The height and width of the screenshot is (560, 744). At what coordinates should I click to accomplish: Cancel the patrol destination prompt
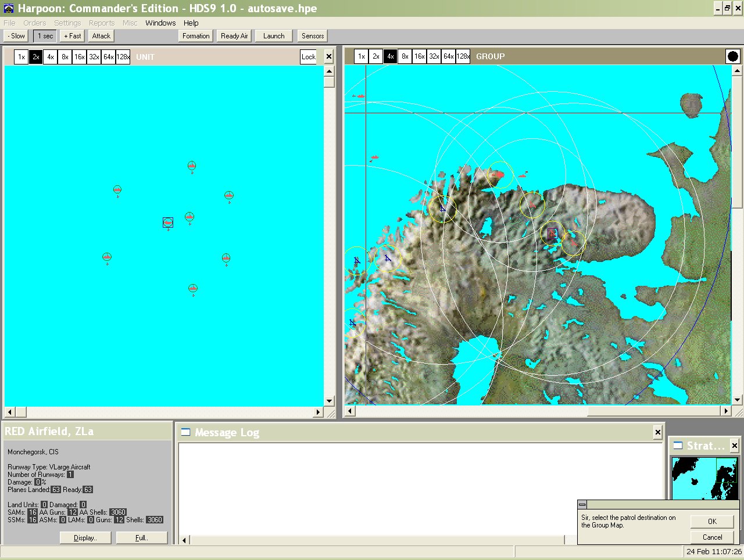pyautogui.click(x=712, y=537)
